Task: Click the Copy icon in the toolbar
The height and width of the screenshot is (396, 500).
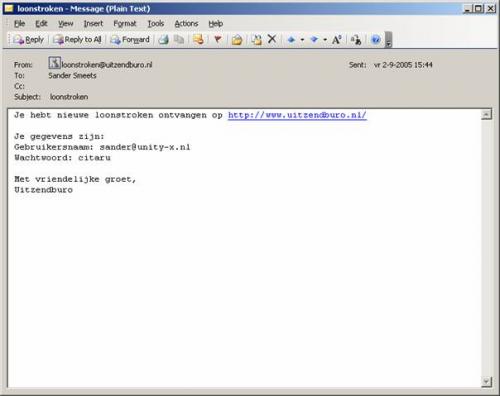Action: coord(179,40)
